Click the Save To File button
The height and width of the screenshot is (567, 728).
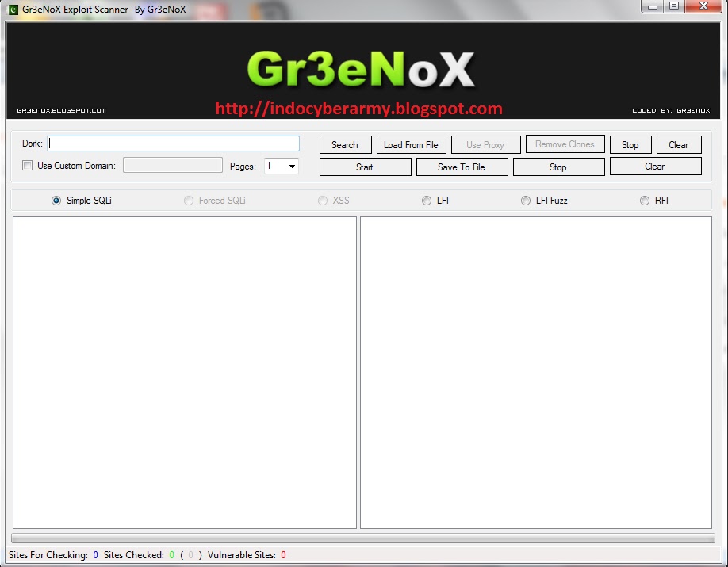[462, 167]
